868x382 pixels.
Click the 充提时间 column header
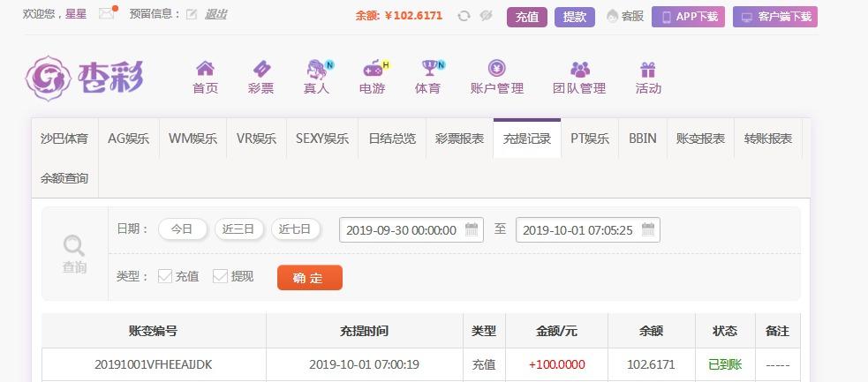coord(365,331)
